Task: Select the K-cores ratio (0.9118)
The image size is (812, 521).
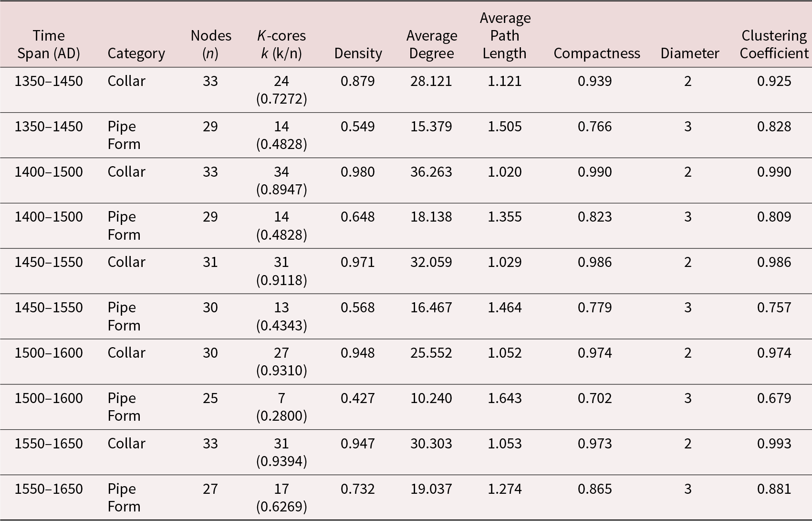Action: pyautogui.click(x=281, y=280)
